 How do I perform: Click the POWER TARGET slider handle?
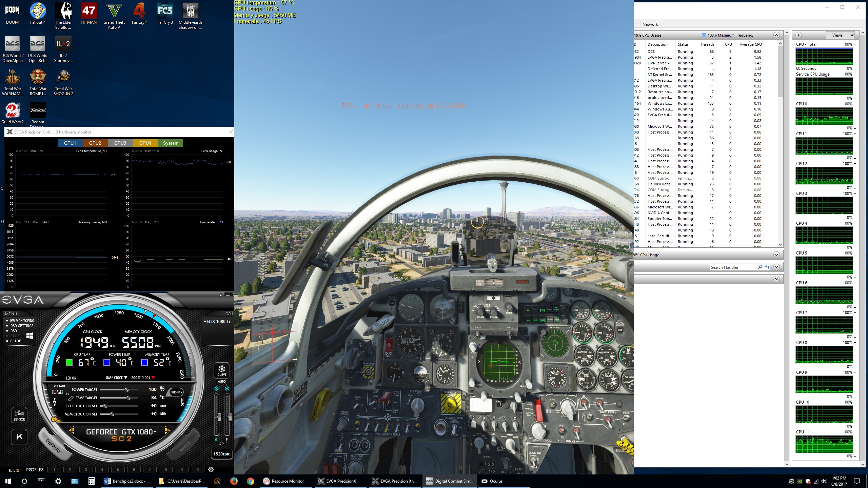pyautogui.click(x=127, y=390)
